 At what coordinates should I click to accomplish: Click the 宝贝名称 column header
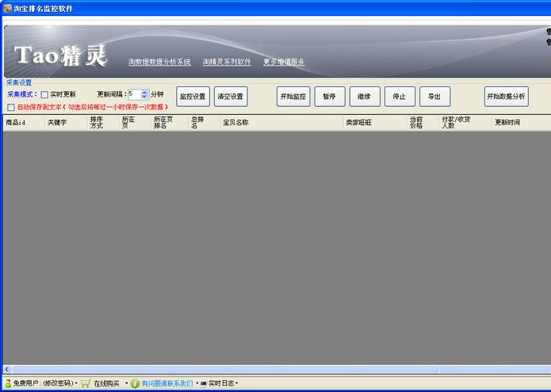tap(235, 123)
